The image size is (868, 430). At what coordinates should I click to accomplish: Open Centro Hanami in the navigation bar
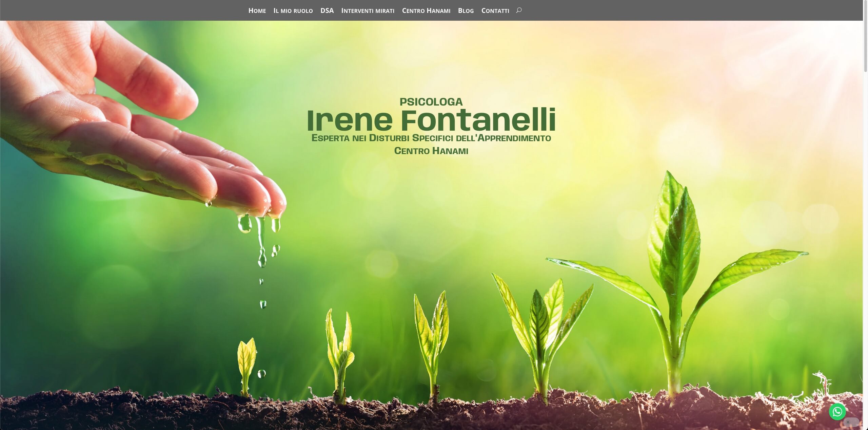tap(426, 11)
